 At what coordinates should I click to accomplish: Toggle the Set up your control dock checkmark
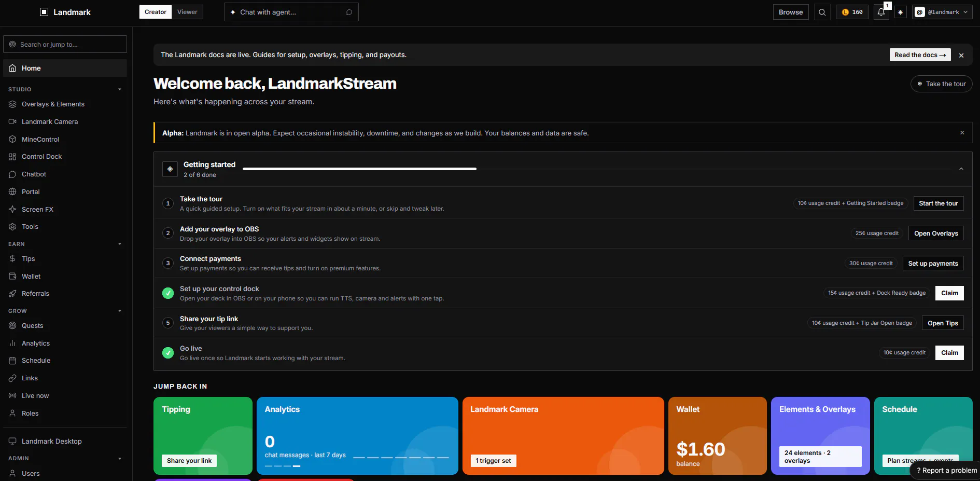point(168,293)
